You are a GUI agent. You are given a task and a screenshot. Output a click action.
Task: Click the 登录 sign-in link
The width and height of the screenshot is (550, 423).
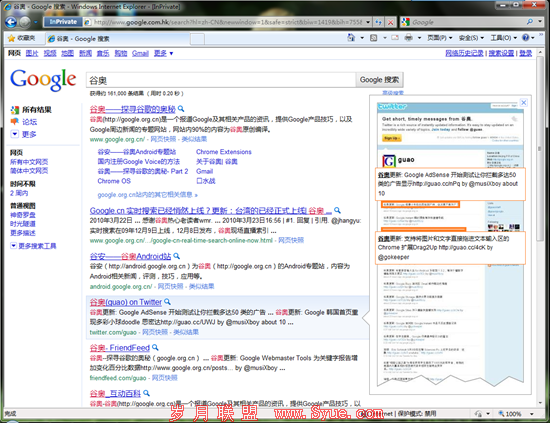pos(525,53)
